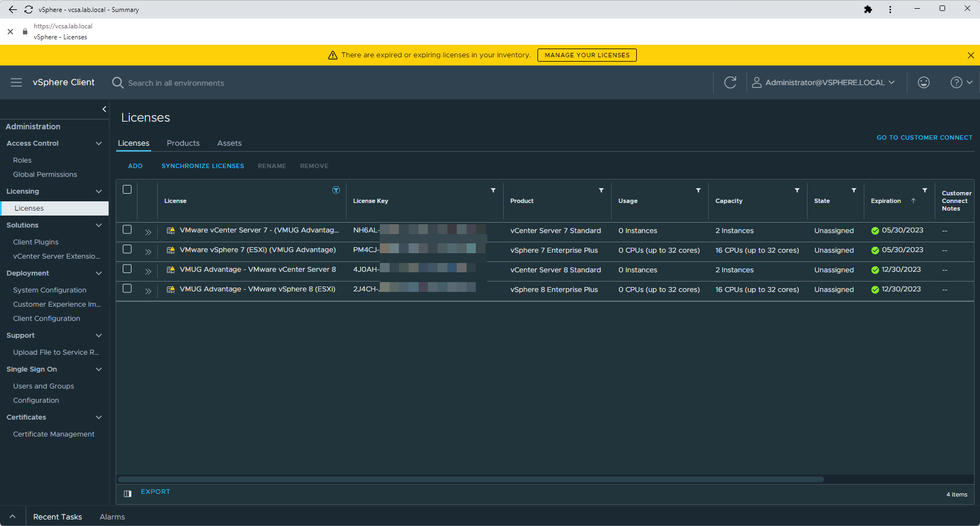Click the search magnifier icon
The height and width of the screenshot is (526, 980).
(x=117, y=82)
